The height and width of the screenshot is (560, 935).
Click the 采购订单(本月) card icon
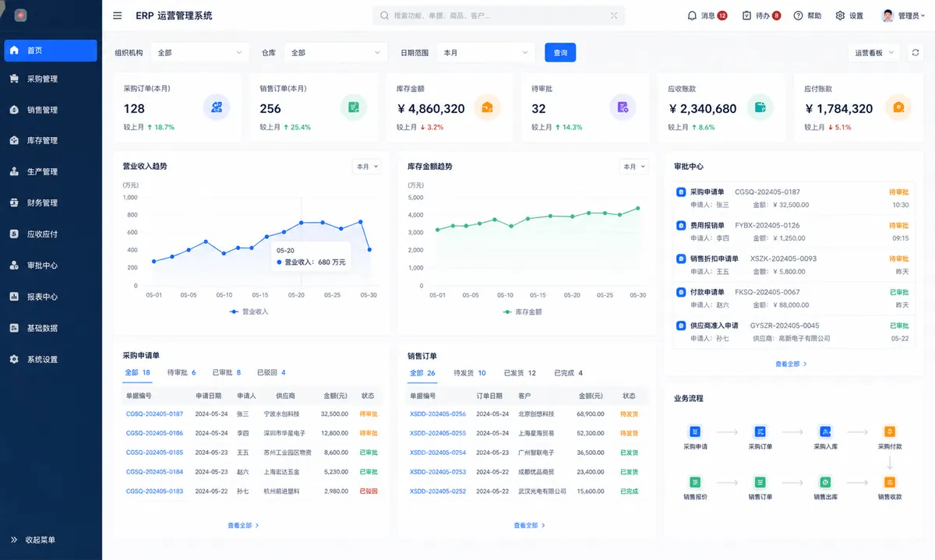click(217, 107)
